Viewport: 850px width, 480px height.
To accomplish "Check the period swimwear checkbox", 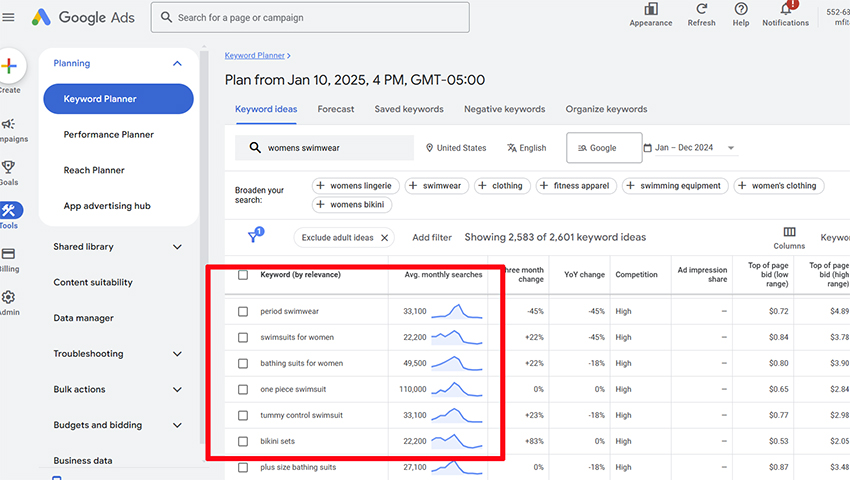I will click(x=243, y=311).
